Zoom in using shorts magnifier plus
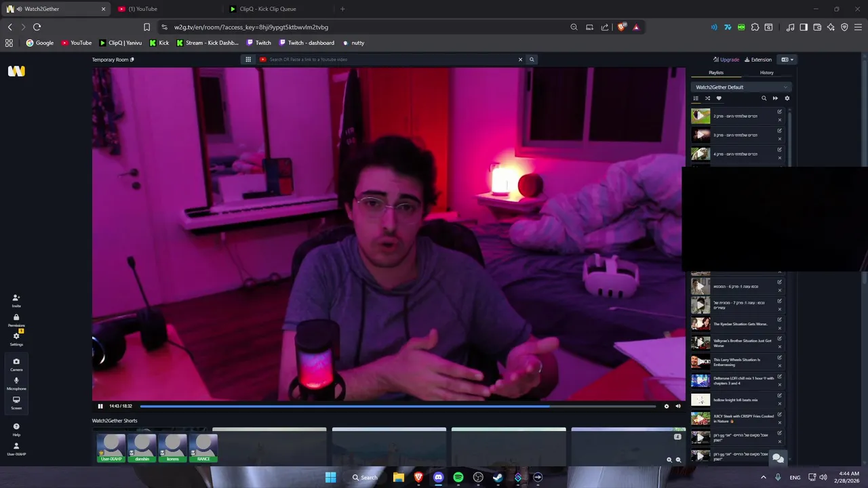Viewport: 868px width, 488px height. [x=669, y=460]
